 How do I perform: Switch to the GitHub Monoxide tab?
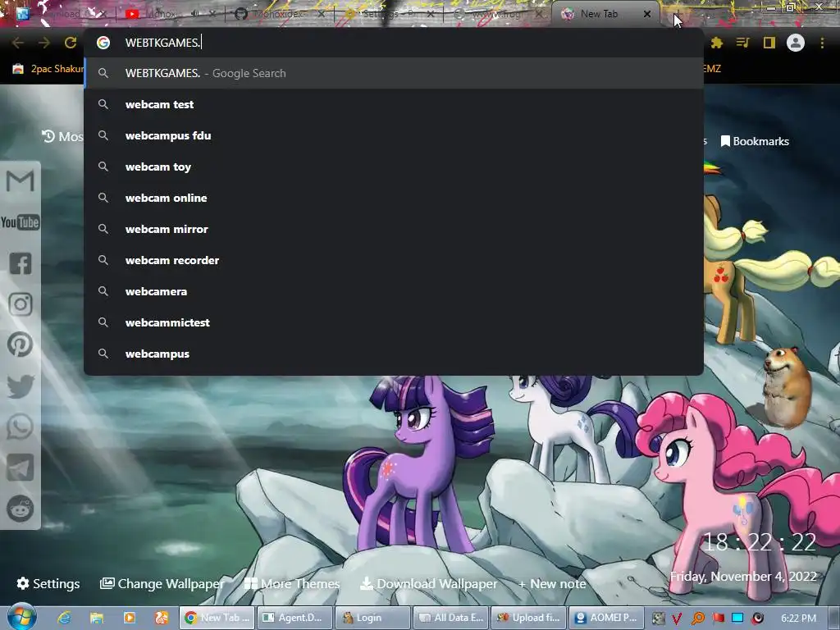pos(279,14)
